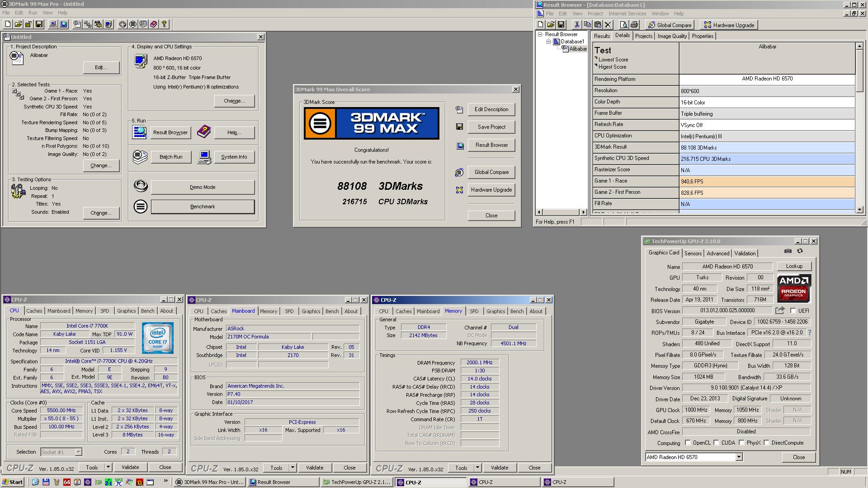868x488 pixels.
Task: Click the demo mode ring icon in 3DMark toolbar
Action: click(x=123, y=24)
